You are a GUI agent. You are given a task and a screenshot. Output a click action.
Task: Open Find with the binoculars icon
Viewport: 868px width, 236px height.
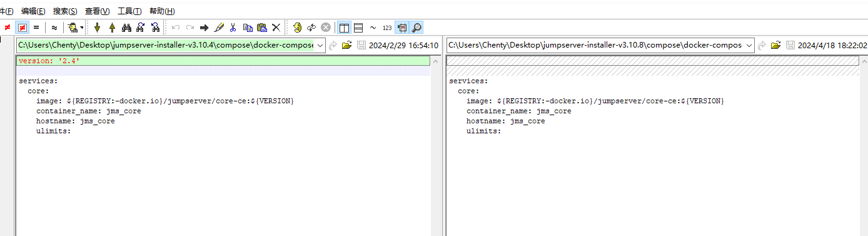tap(126, 28)
